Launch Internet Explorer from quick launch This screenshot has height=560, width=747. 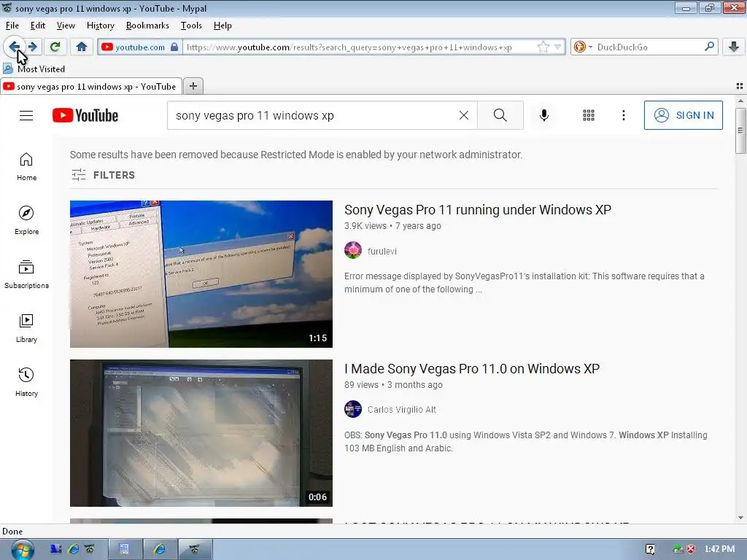tap(74, 549)
